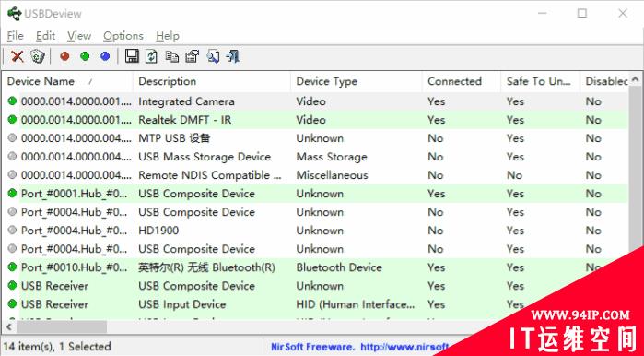
Task: Click the Port_#0001.Hub device name
Action: click(74, 194)
